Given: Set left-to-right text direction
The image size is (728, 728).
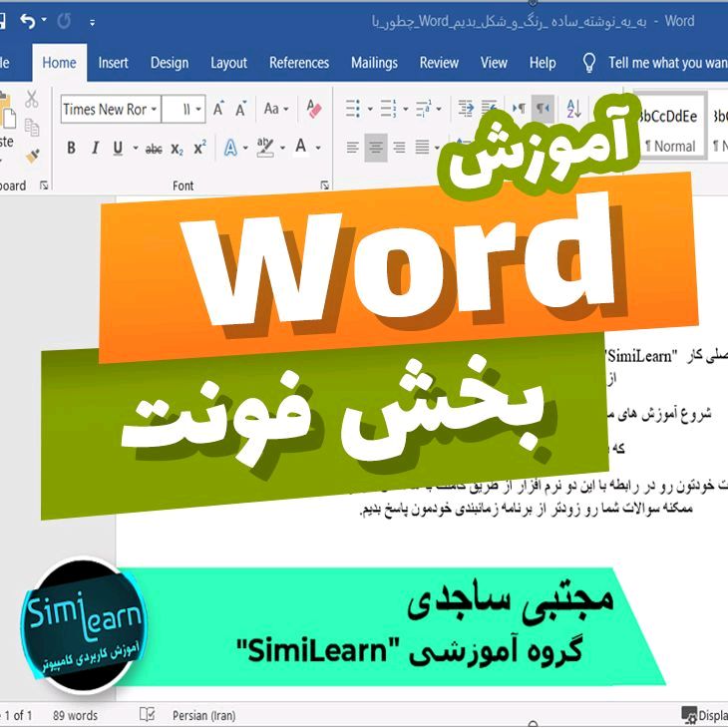Looking at the screenshot, I should pyautogui.click(x=519, y=109).
